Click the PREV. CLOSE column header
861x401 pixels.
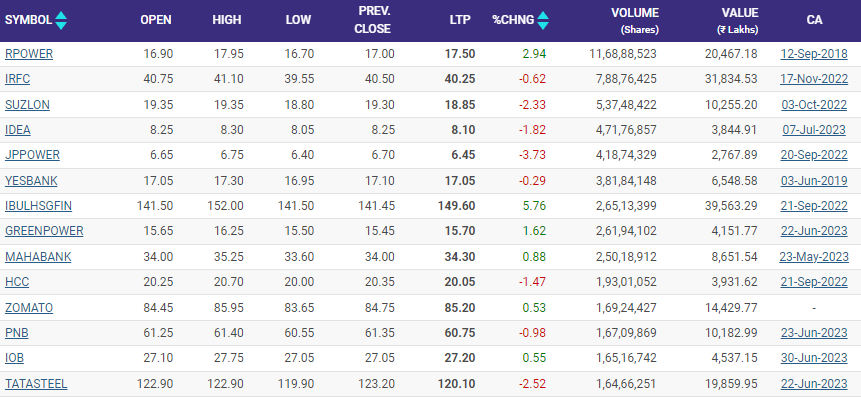tap(375, 20)
